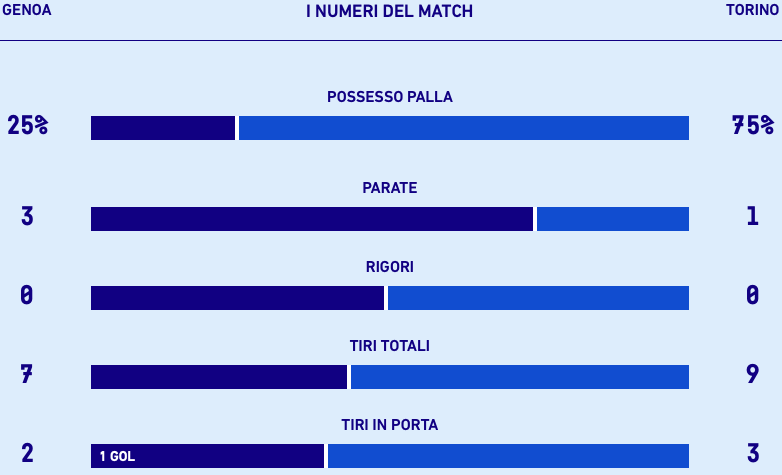Click the TIRI IN PORTA stat label
The width and height of the screenshot is (782, 475).
(x=390, y=425)
